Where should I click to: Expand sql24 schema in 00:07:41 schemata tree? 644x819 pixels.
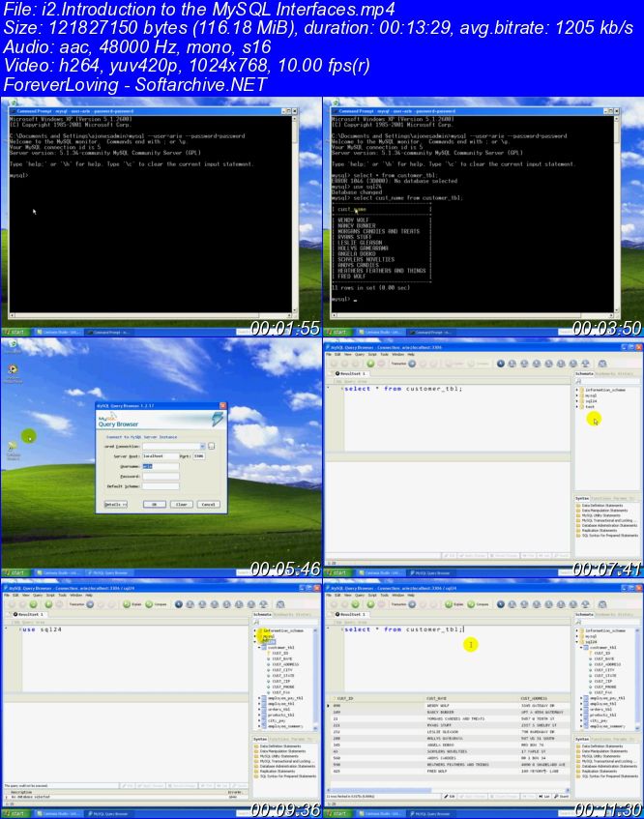(577, 401)
